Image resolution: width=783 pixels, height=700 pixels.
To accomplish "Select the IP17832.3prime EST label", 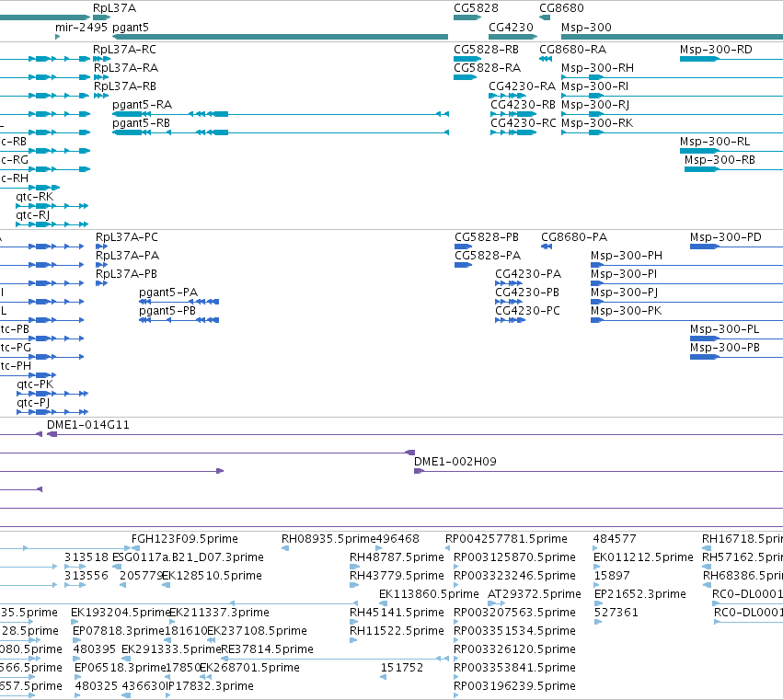I will point(209,686).
